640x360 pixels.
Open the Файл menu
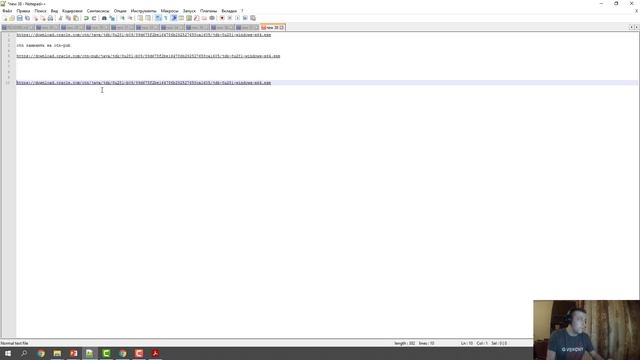[7, 11]
